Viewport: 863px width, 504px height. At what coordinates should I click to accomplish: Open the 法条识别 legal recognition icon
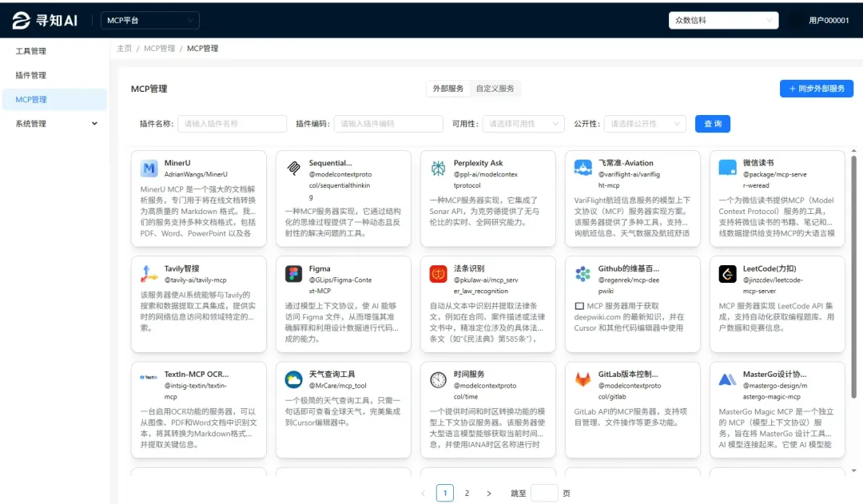tap(437, 272)
